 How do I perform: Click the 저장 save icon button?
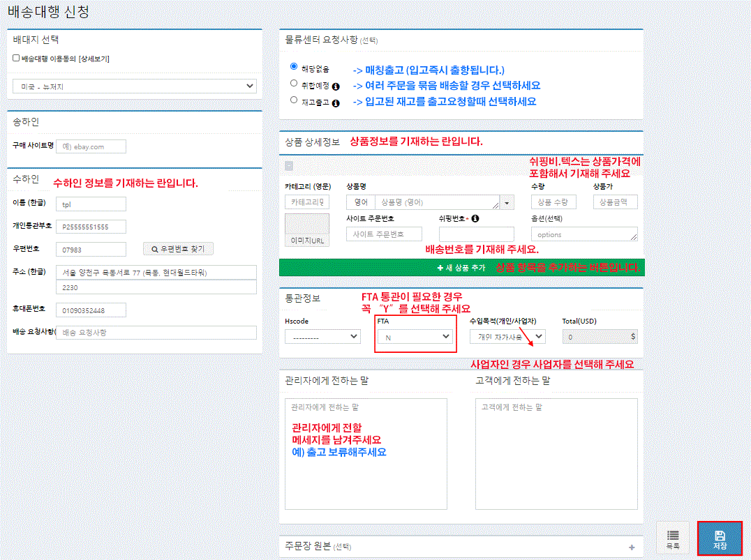click(x=720, y=538)
